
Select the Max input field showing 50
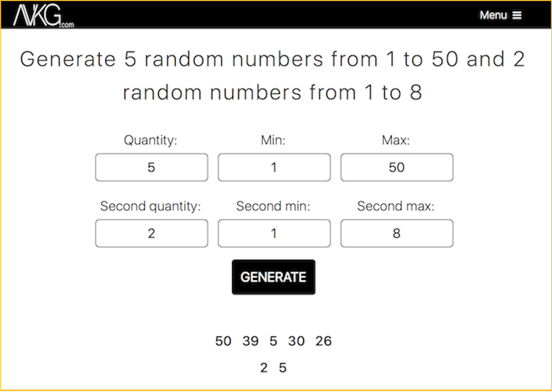(x=396, y=167)
